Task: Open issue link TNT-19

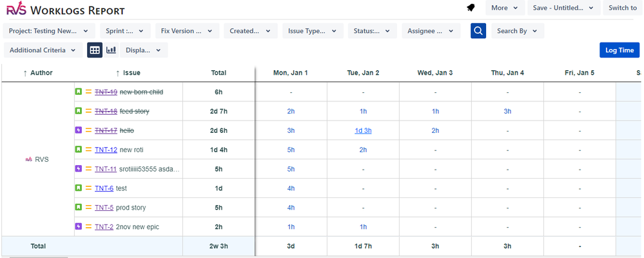Action: (106, 92)
